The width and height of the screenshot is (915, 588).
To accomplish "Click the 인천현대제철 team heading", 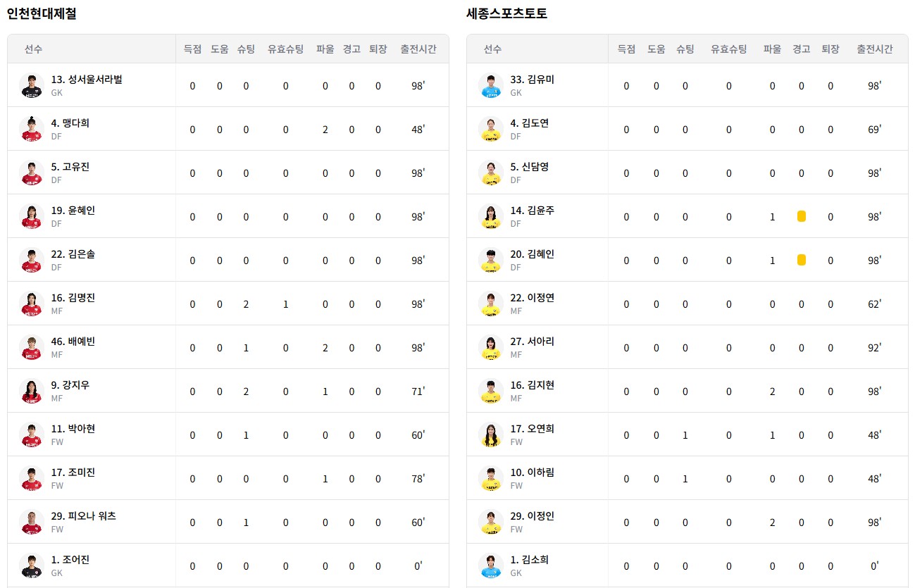I will 42,13.
